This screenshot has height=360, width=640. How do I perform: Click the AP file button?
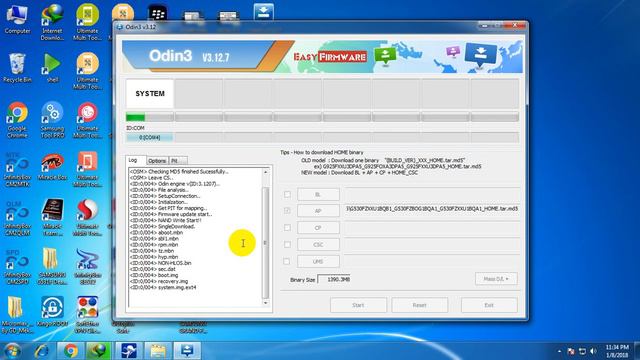[318, 211]
